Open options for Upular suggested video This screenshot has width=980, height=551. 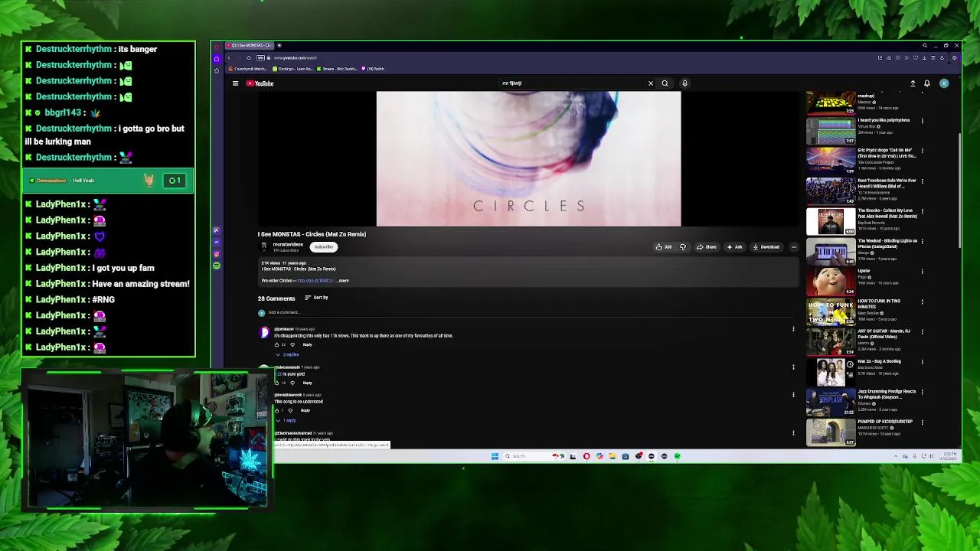click(x=922, y=272)
